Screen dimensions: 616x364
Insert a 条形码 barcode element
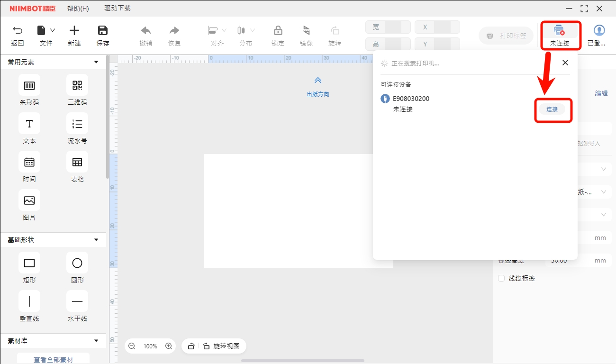(x=29, y=85)
